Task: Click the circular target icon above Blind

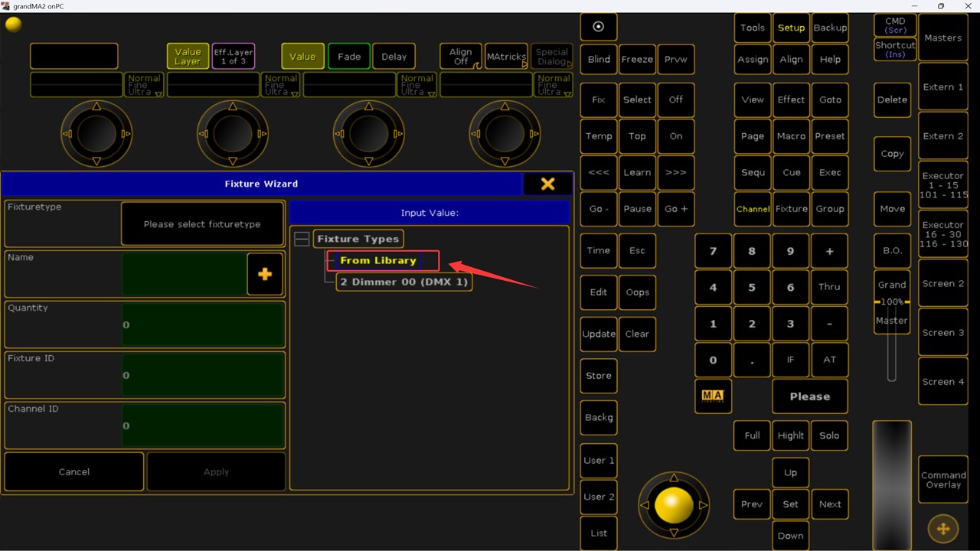Action: click(599, 27)
